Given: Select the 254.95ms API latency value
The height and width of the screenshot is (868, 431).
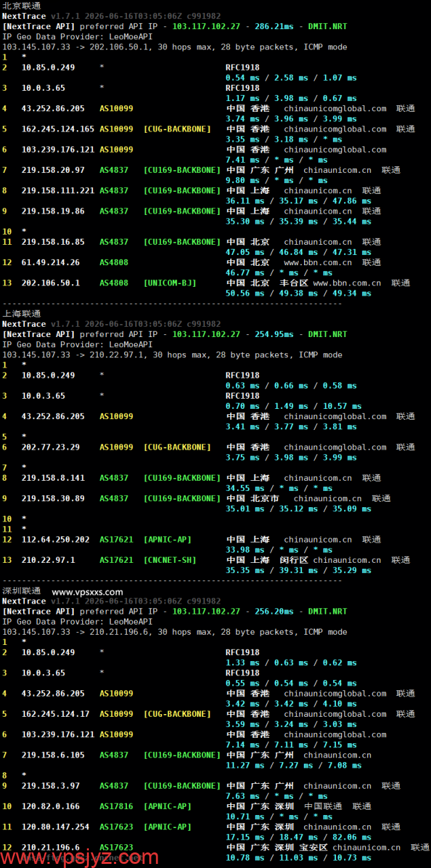Looking at the screenshot, I should [x=274, y=334].
